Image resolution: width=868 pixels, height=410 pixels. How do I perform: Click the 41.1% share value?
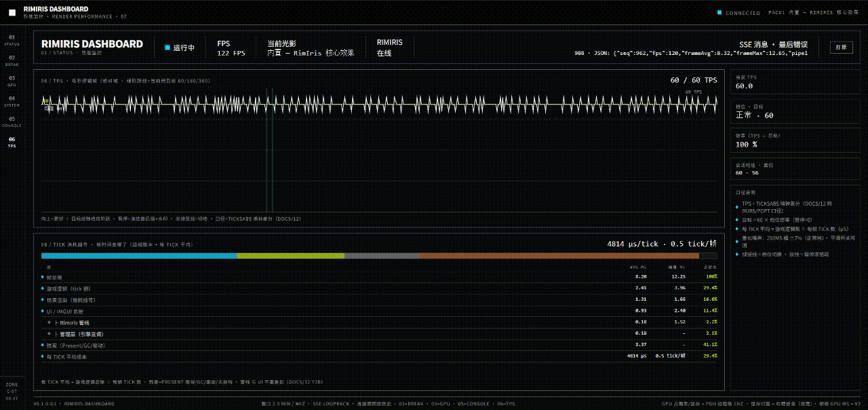point(711,345)
